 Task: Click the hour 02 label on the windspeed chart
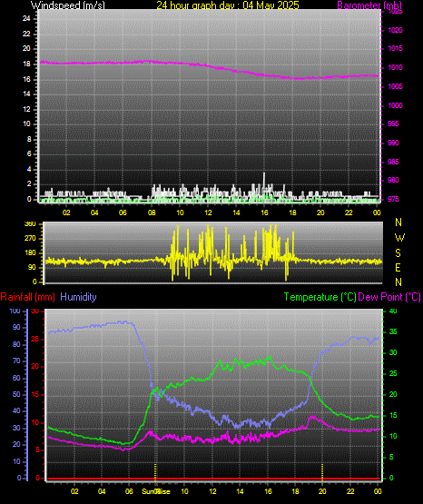[x=66, y=212]
